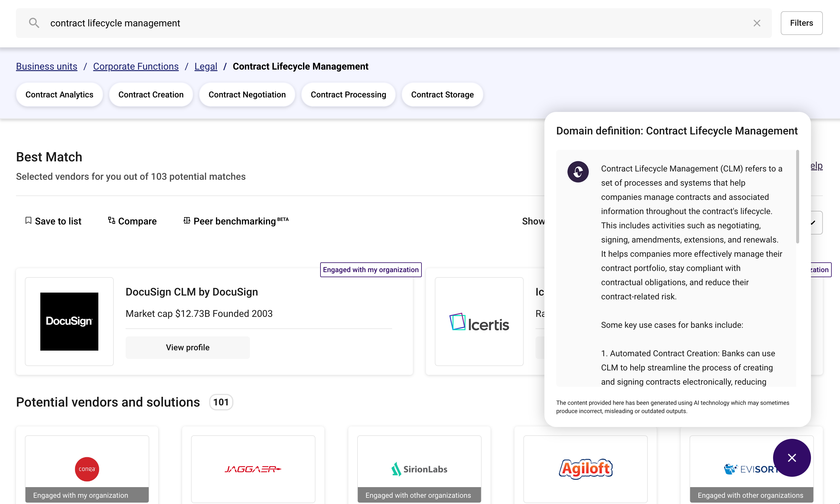Select the Contract Storage chip
The image size is (840, 504).
[442, 95]
